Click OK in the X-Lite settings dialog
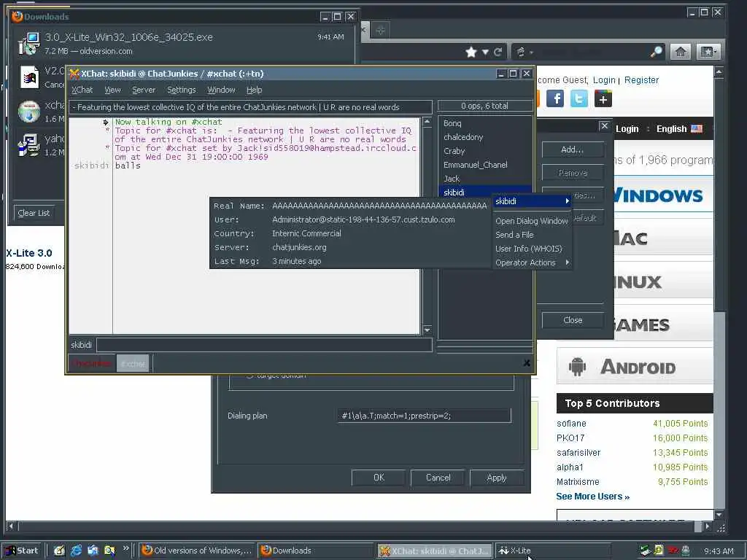 click(x=379, y=478)
